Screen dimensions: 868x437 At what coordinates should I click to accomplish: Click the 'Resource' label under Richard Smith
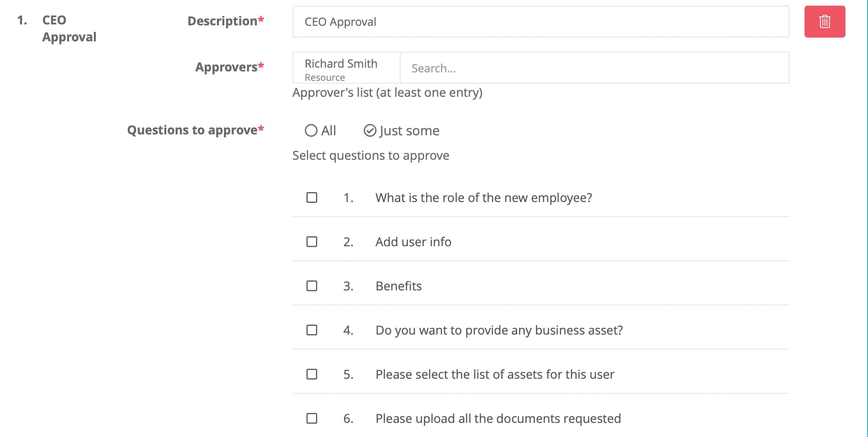(x=324, y=77)
